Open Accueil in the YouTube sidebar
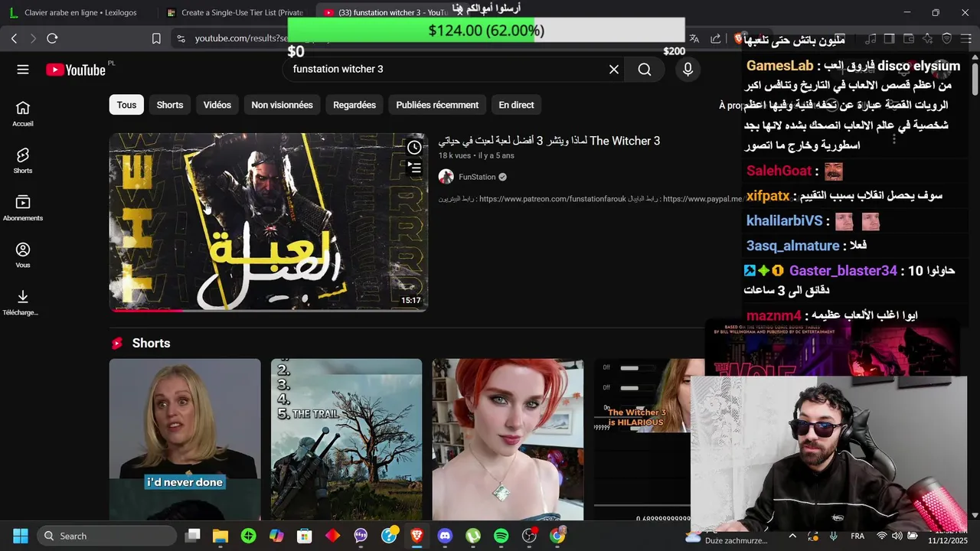The width and height of the screenshot is (980, 551). [23, 114]
